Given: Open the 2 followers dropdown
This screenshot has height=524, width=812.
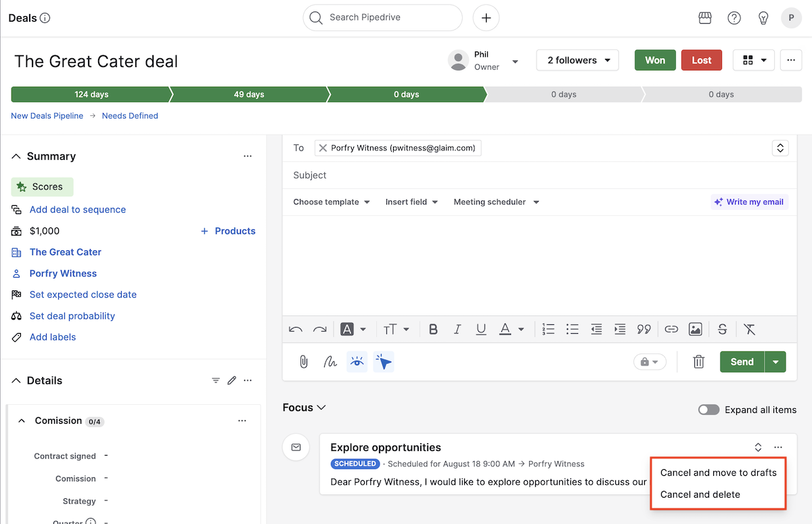Looking at the screenshot, I should pos(578,60).
